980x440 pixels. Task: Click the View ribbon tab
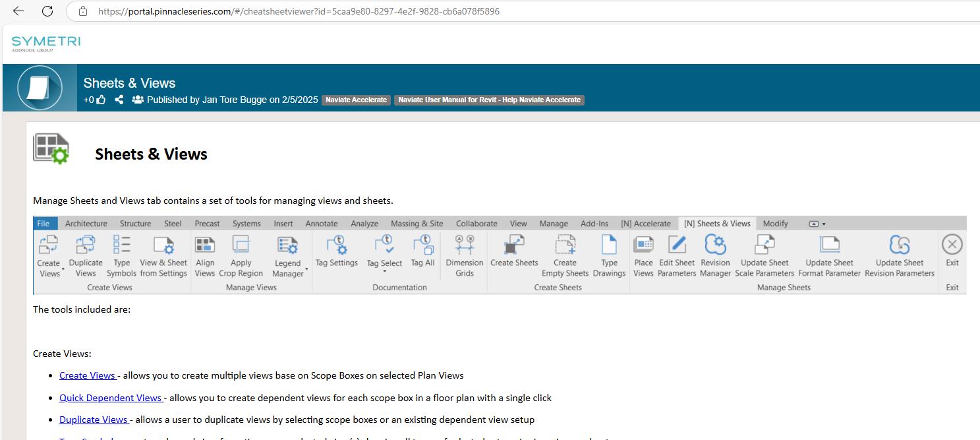(519, 224)
